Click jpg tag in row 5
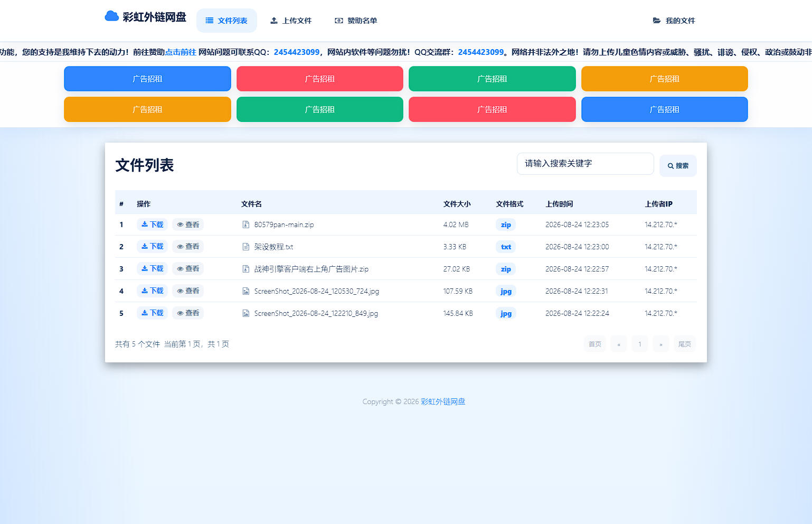Viewport: 812px width, 524px height. [x=506, y=314]
